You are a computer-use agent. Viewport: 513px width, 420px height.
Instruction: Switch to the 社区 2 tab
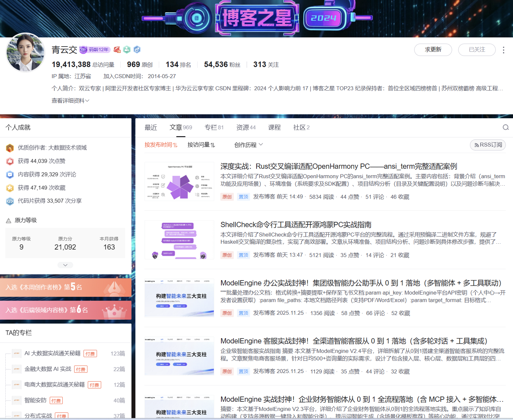301,128
